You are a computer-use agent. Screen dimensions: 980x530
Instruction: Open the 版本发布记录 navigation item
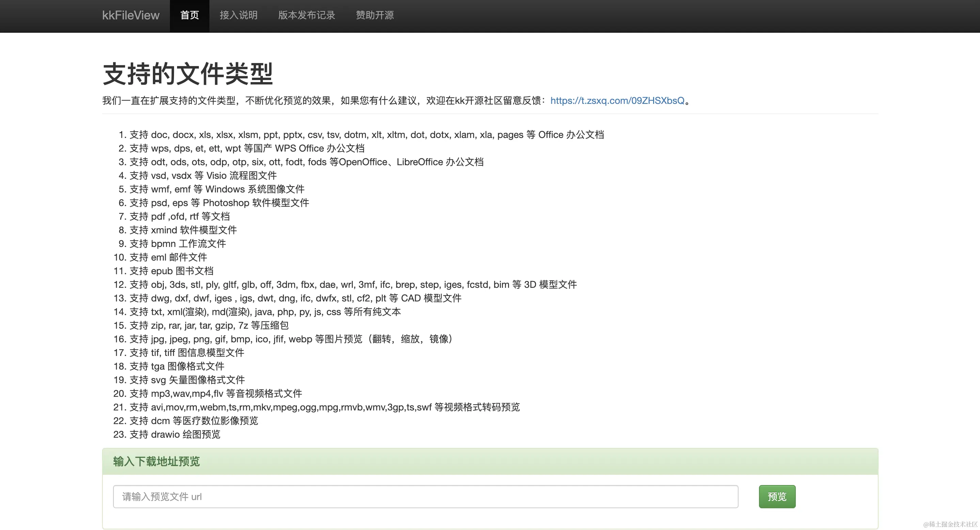tap(306, 15)
